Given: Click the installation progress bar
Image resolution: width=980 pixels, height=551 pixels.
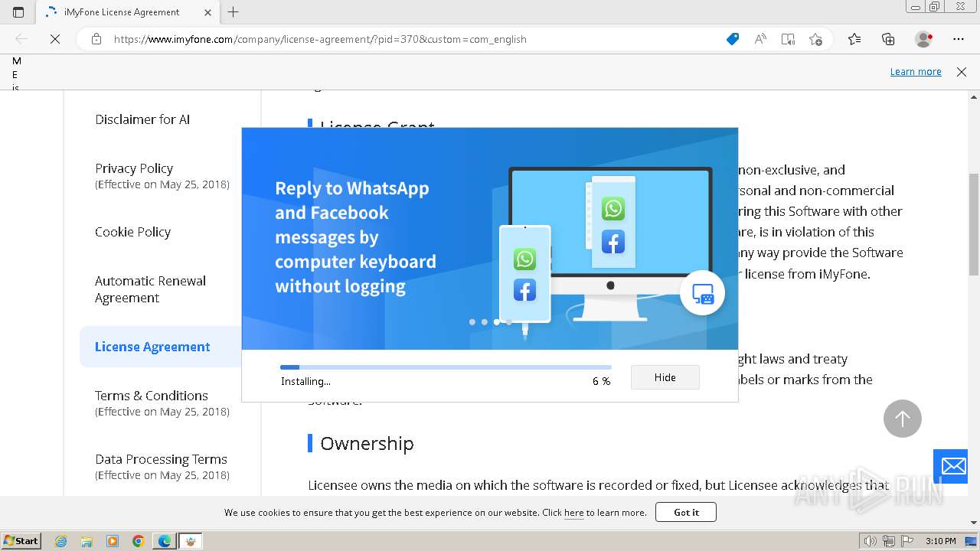Looking at the screenshot, I should click(446, 367).
